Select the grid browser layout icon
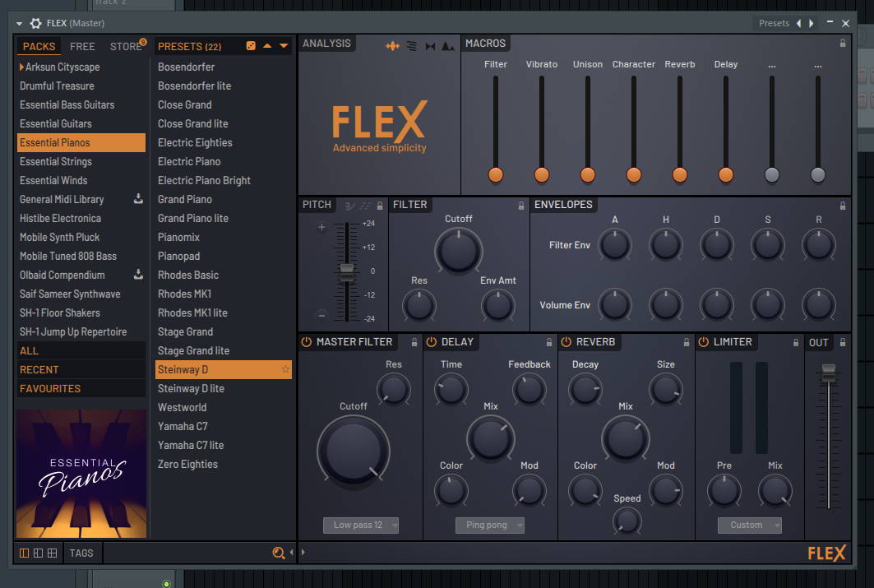This screenshot has height=588, width=874. (52, 553)
